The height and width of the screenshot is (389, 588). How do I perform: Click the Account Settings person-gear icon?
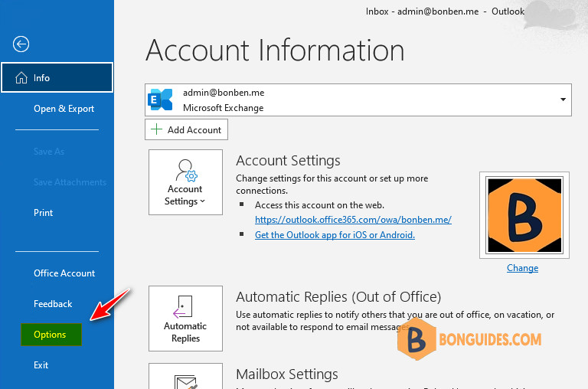click(186, 170)
